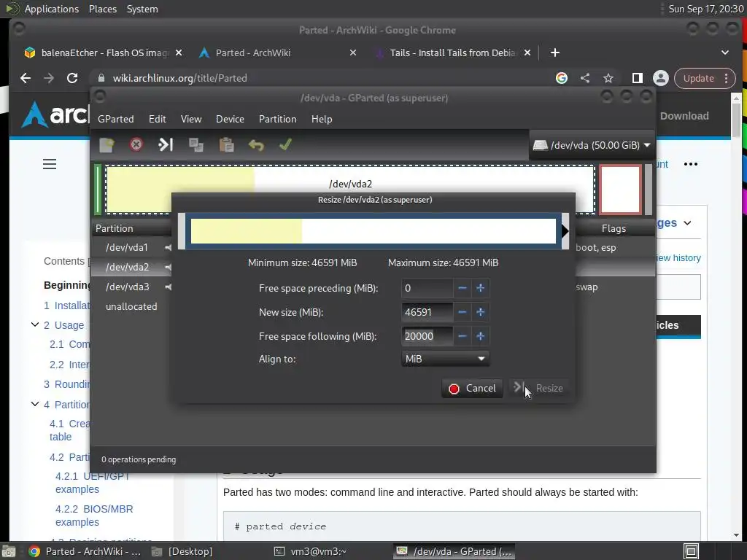Open a new Chrome tab
The height and width of the screenshot is (560, 747).
coord(555,52)
